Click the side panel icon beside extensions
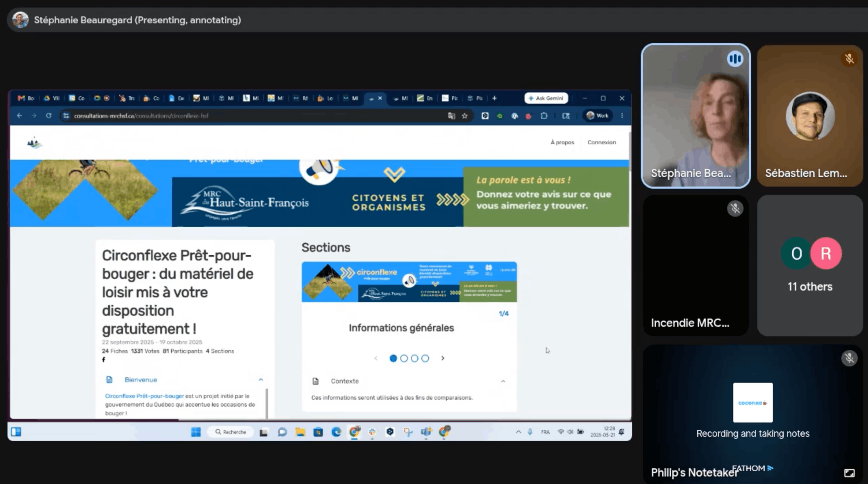Screen dimensions: 868x484 (566, 116)
